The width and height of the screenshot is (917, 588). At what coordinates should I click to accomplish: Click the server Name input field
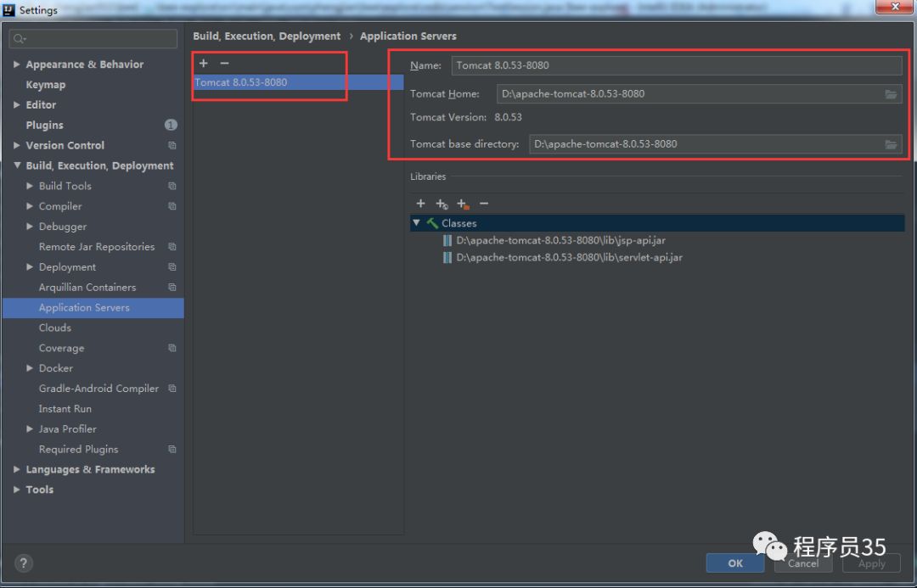pos(677,65)
